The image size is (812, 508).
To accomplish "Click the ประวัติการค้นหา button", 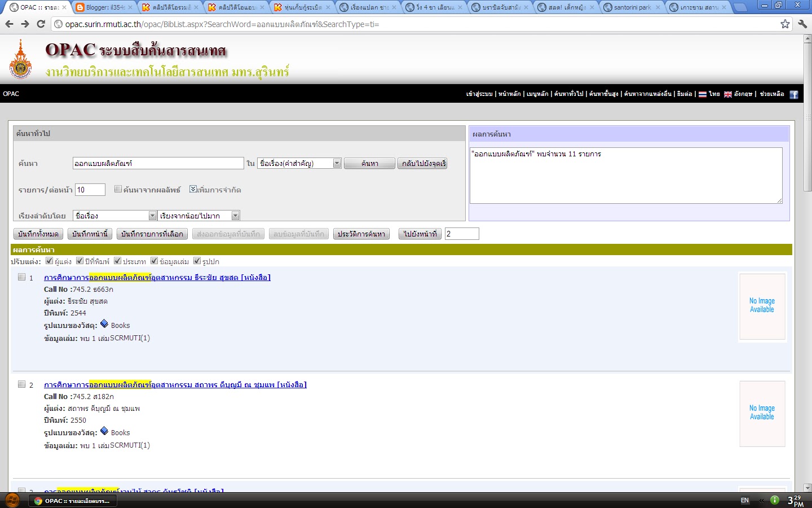I will pyautogui.click(x=361, y=234).
